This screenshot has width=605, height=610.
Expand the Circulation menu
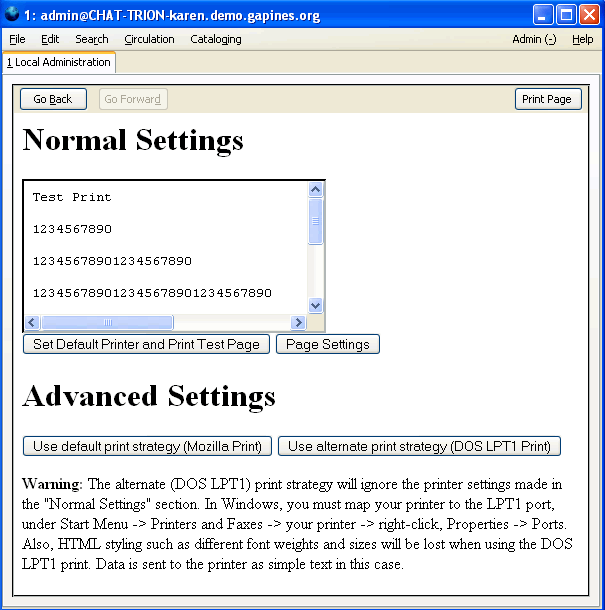[149, 39]
